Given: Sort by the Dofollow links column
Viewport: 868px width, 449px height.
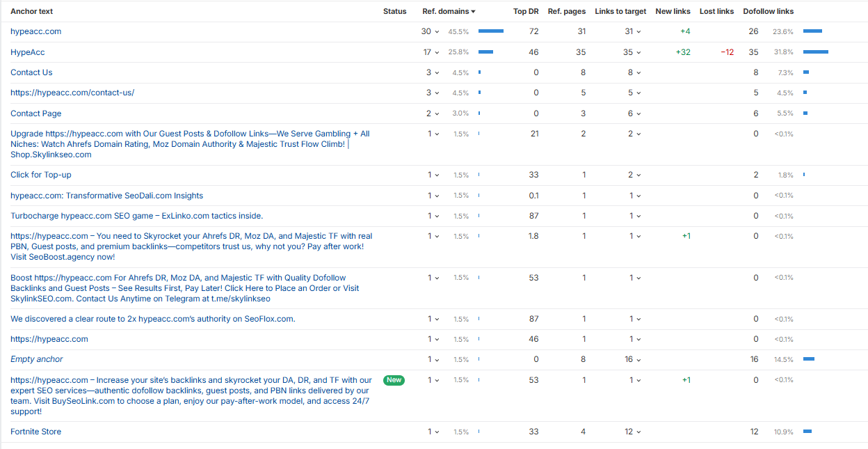Looking at the screenshot, I should point(768,11).
